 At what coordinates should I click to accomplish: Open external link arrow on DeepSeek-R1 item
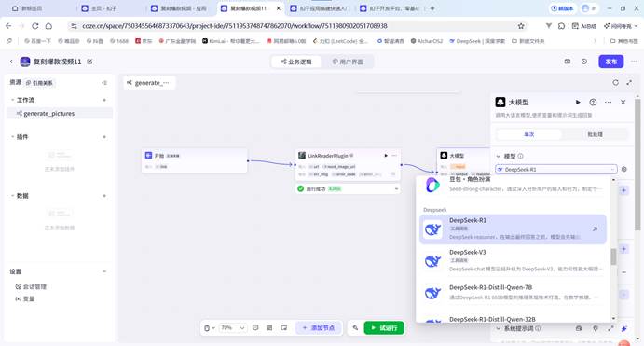[x=595, y=228]
